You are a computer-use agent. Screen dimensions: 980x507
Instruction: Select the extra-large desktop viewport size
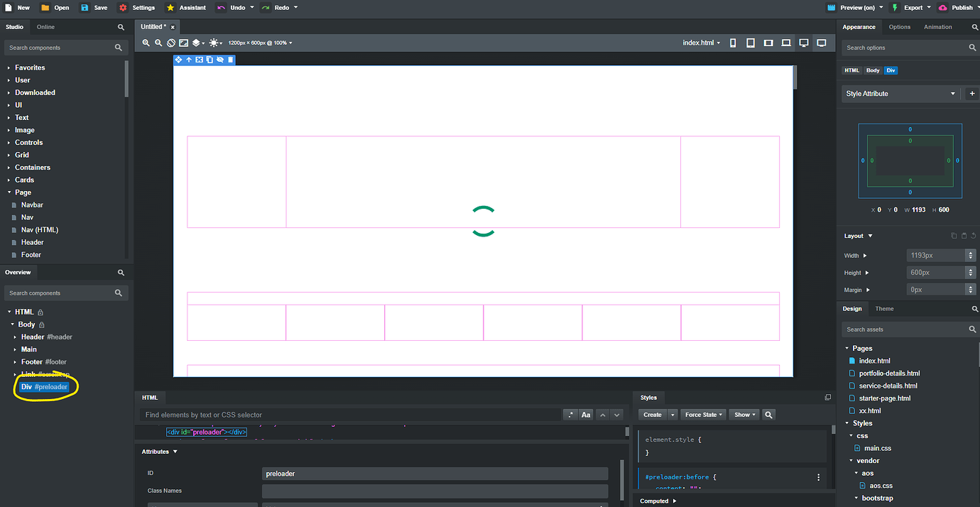point(822,43)
